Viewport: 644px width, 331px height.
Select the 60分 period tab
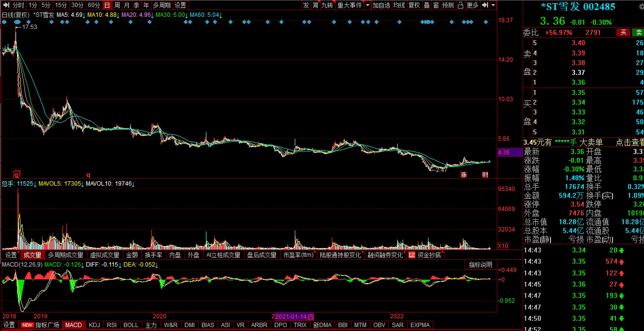(x=94, y=5)
